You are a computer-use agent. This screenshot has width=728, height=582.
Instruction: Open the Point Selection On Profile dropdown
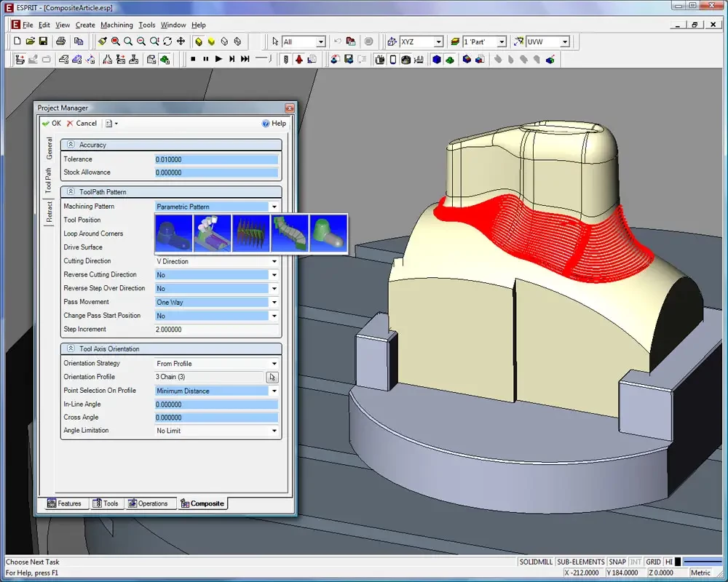[x=274, y=391]
